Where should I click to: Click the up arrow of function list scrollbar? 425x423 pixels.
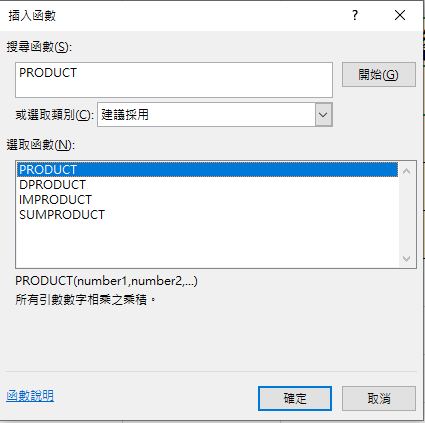[406, 171]
